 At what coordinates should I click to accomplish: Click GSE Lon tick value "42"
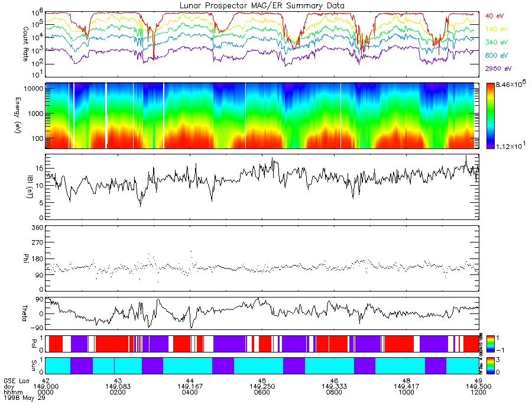click(46, 381)
